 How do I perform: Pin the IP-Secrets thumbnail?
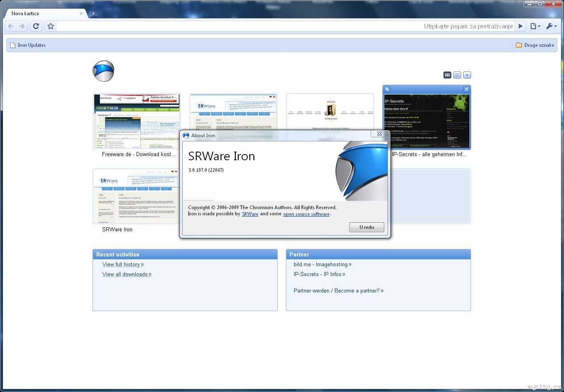[x=387, y=89]
